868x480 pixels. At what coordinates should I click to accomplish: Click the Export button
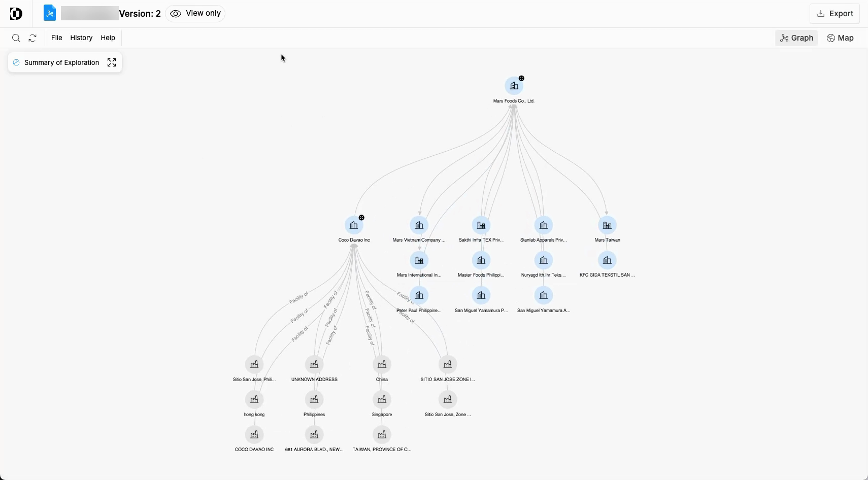click(x=835, y=14)
